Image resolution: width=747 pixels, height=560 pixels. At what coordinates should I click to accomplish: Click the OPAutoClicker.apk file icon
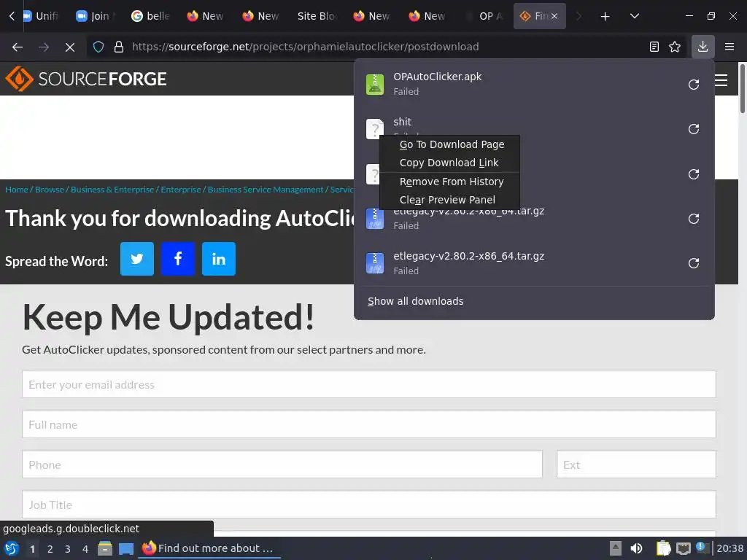pyautogui.click(x=375, y=85)
